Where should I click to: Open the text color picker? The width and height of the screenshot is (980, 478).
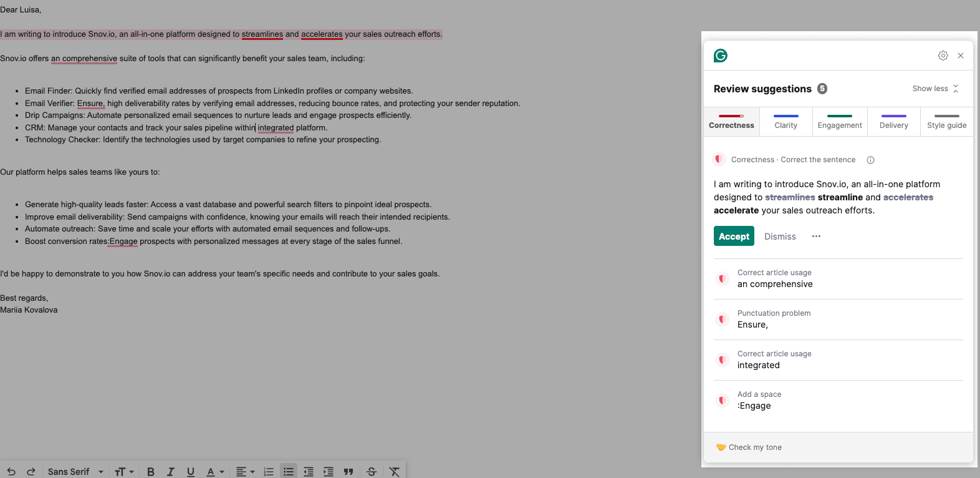pyautogui.click(x=215, y=472)
